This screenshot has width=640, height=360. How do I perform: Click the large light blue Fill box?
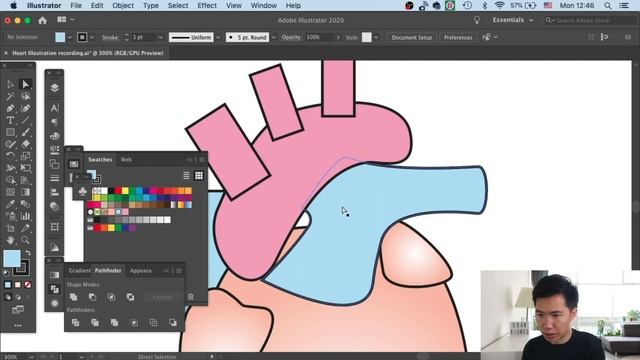click(x=12, y=258)
